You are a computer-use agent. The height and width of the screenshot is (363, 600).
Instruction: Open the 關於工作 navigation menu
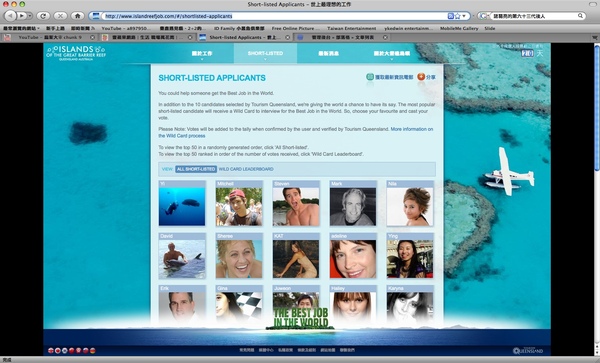click(202, 54)
